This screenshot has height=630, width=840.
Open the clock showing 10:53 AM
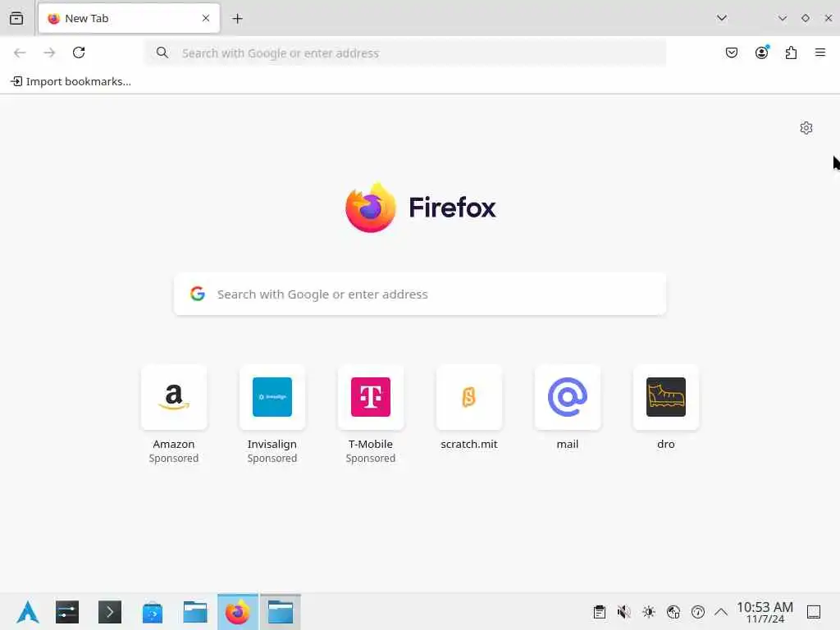pos(765,612)
